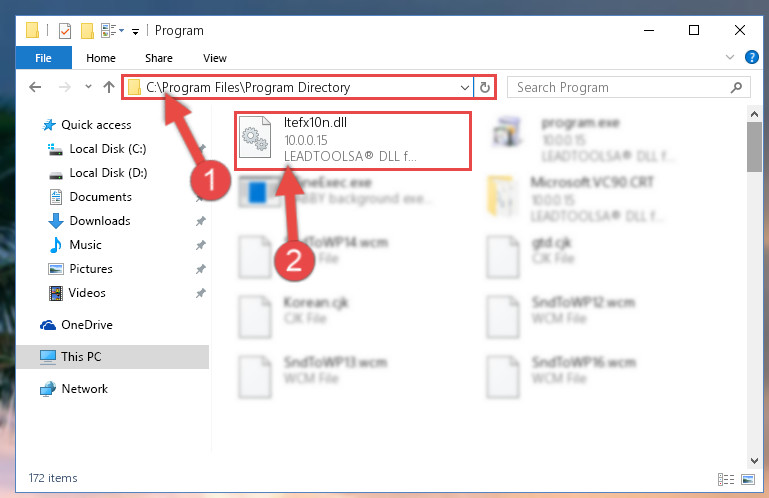769x498 pixels.
Task: Switch to details view layout
Action: (x=726, y=479)
